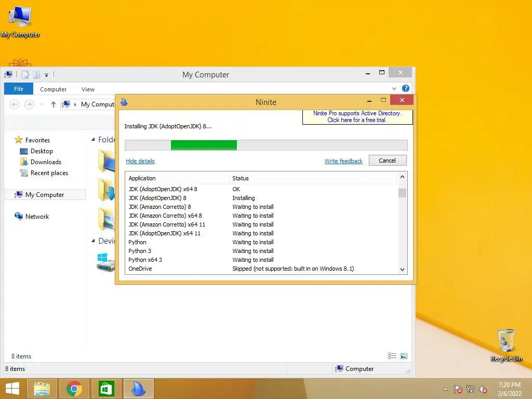Select JDK (Amazon Corretto) x64 11 row

tap(261, 224)
